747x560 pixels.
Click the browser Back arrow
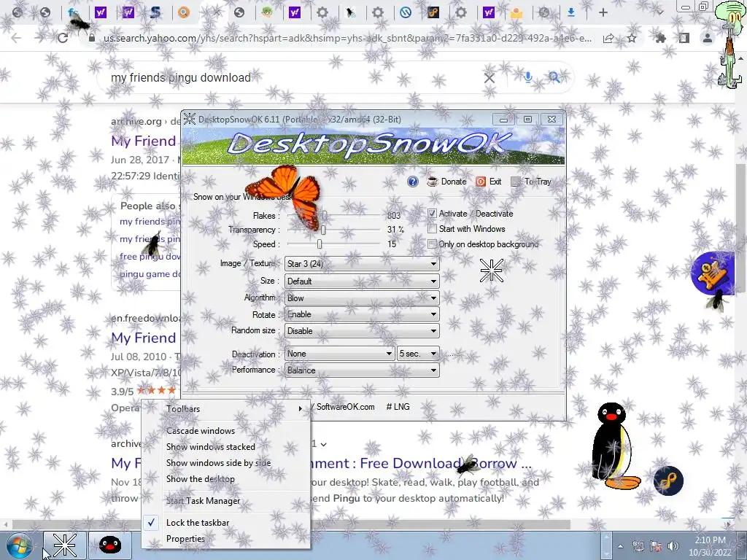(16, 38)
